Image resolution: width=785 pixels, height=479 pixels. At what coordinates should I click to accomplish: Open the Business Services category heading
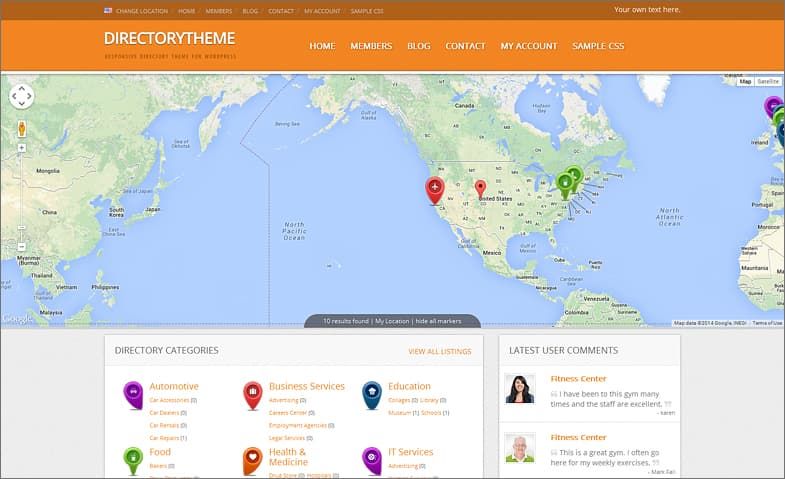click(x=307, y=386)
